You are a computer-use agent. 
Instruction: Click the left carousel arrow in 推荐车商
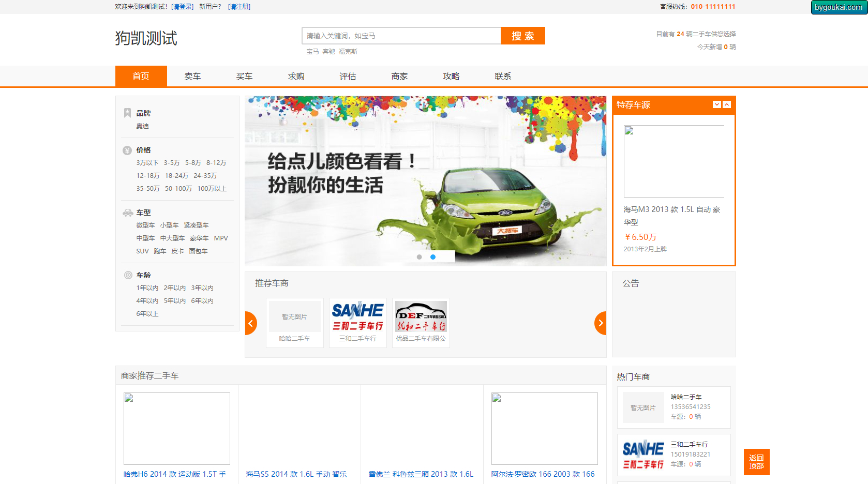click(x=251, y=323)
